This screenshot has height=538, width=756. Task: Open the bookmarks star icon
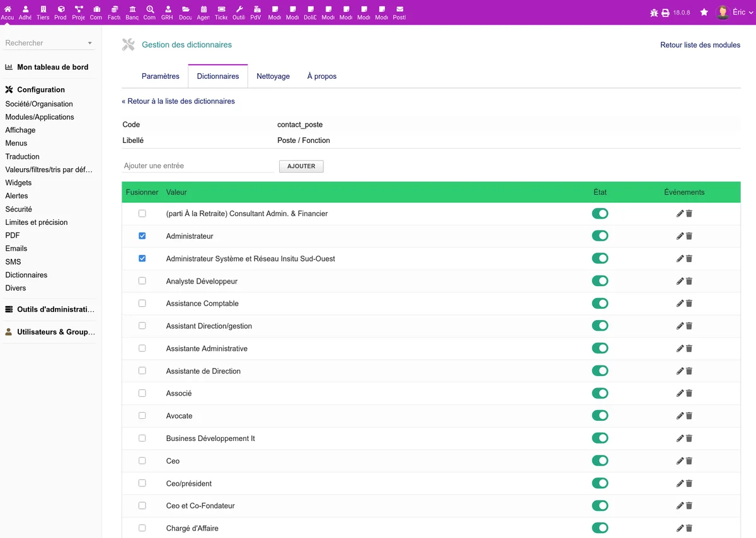point(704,13)
